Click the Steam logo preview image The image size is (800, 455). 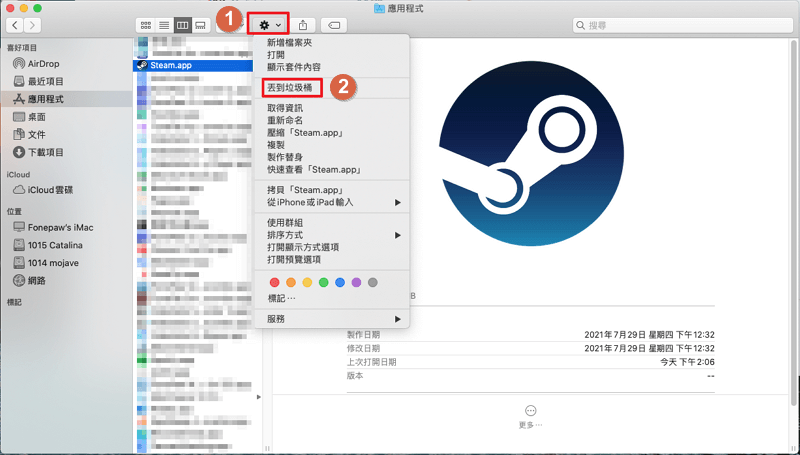531,154
